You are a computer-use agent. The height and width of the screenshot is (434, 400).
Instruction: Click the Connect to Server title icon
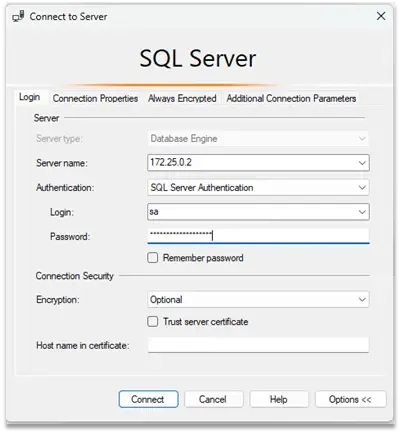[18, 16]
